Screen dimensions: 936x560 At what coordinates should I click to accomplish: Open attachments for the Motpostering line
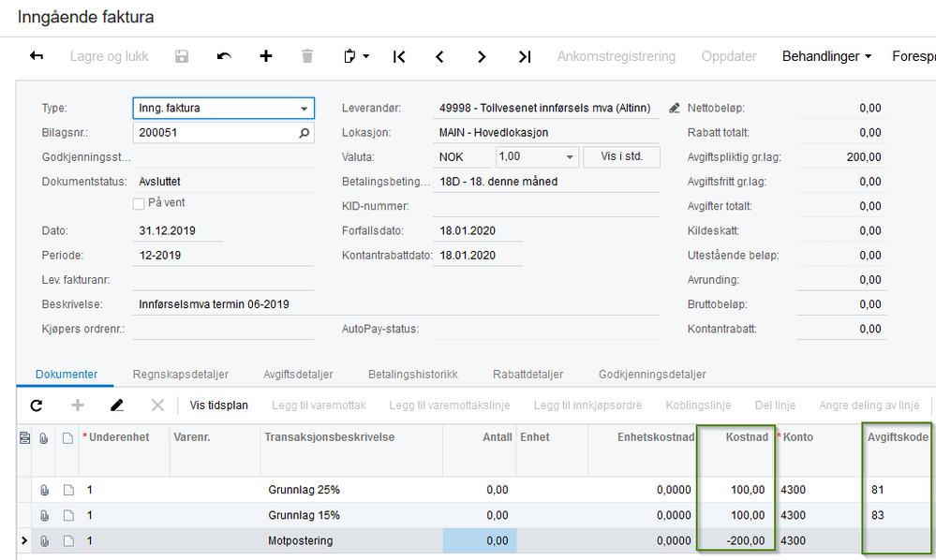point(44,541)
